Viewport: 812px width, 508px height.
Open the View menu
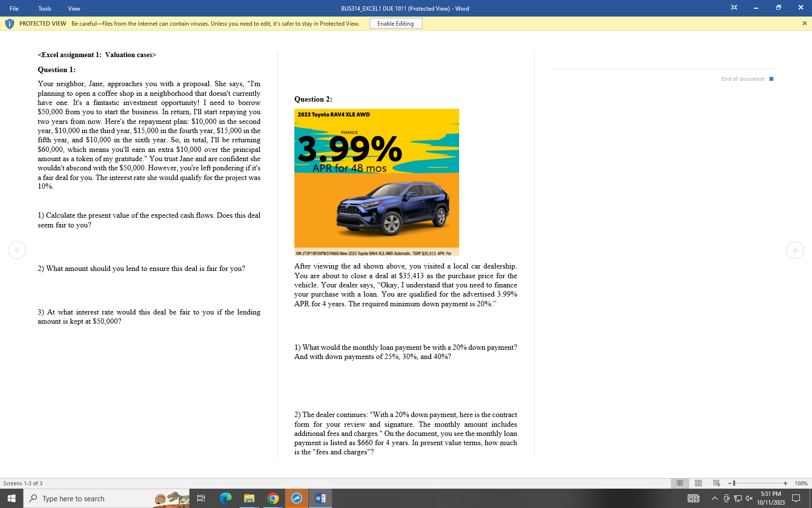tap(74, 8)
